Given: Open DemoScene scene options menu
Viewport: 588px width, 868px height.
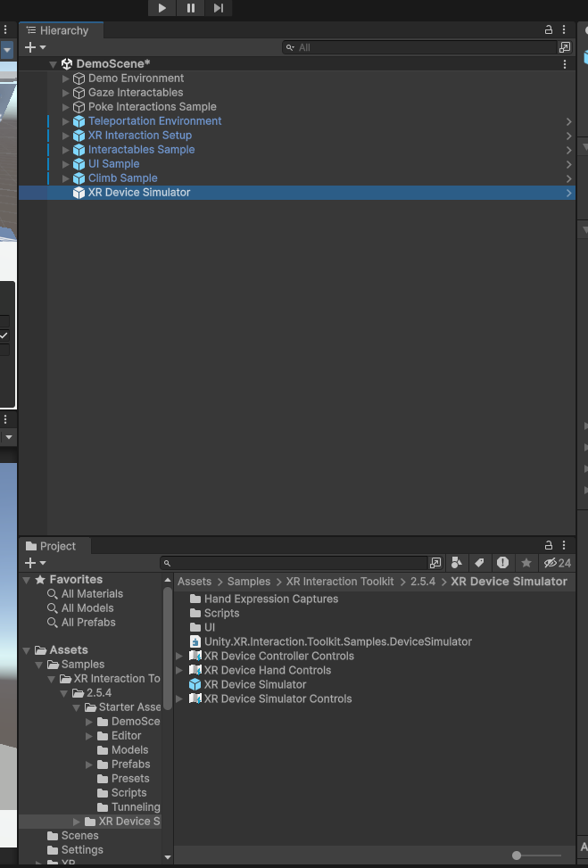Looking at the screenshot, I should [x=564, y=64].
